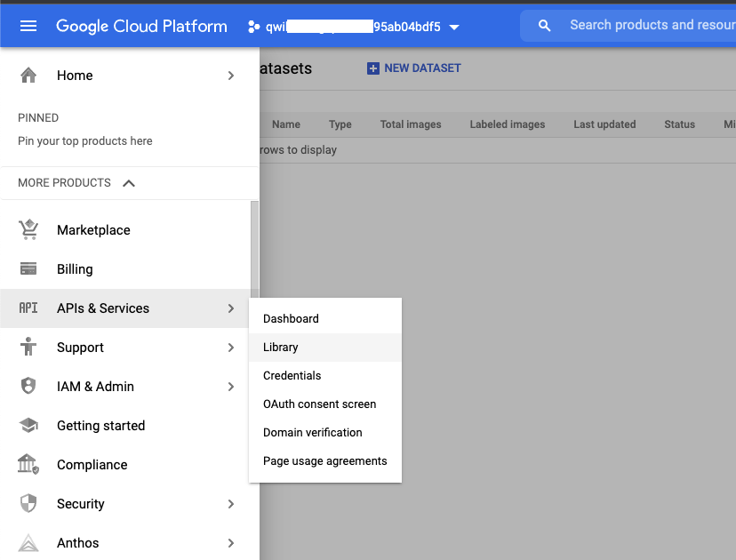Screen dimensions: 736x560
Task: Sort by the Name column header
Action: click(x=286, y=124)
